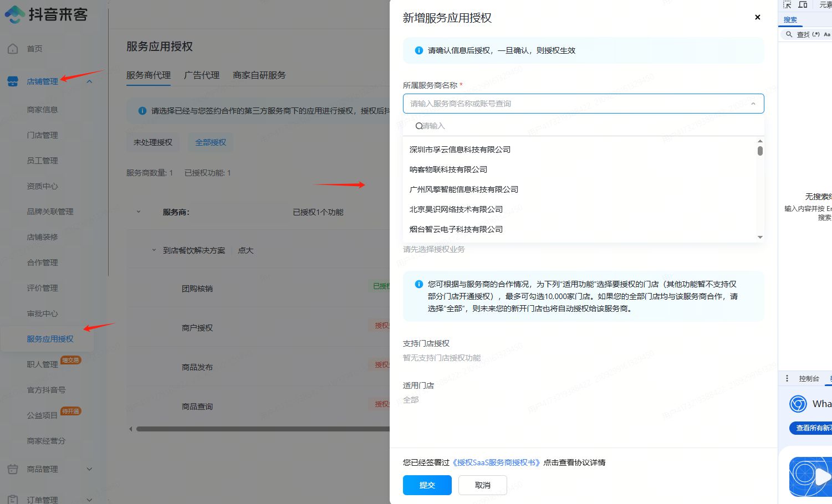This screenshot has height=504, width=832.
Task: Switch to the 广告代理 tab
Action: pos(202,75)
